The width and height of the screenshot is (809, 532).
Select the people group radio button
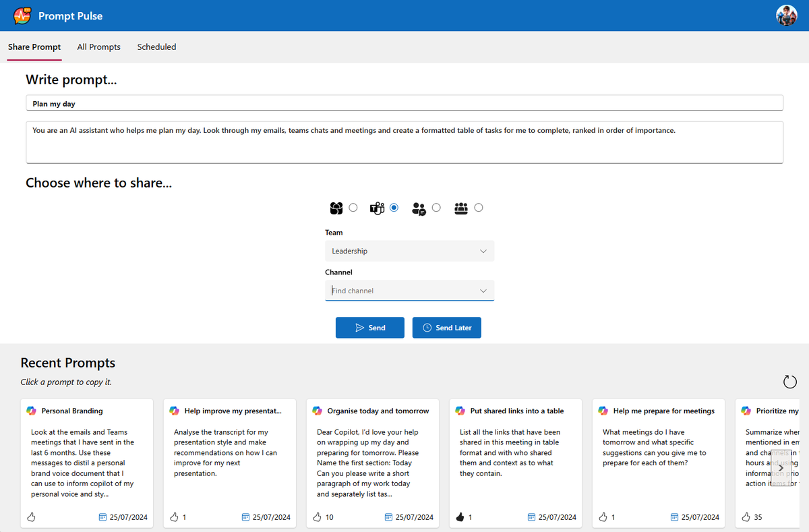pos(479,208)
